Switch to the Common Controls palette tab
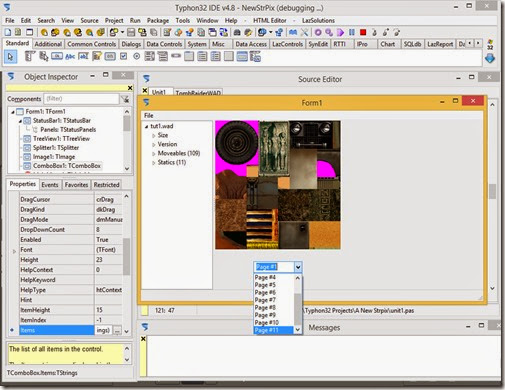This screenshot has height=390, width=505. (92, 44)
